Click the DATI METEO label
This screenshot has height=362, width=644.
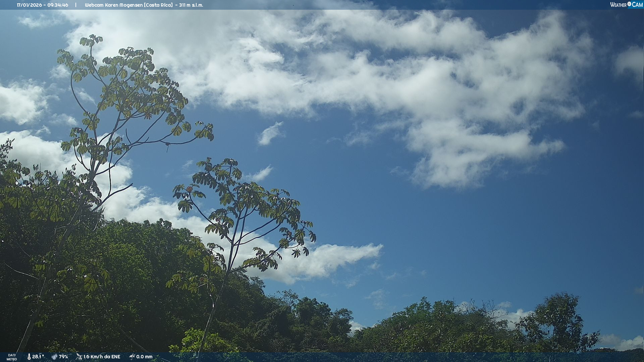(x=12, y=357)
